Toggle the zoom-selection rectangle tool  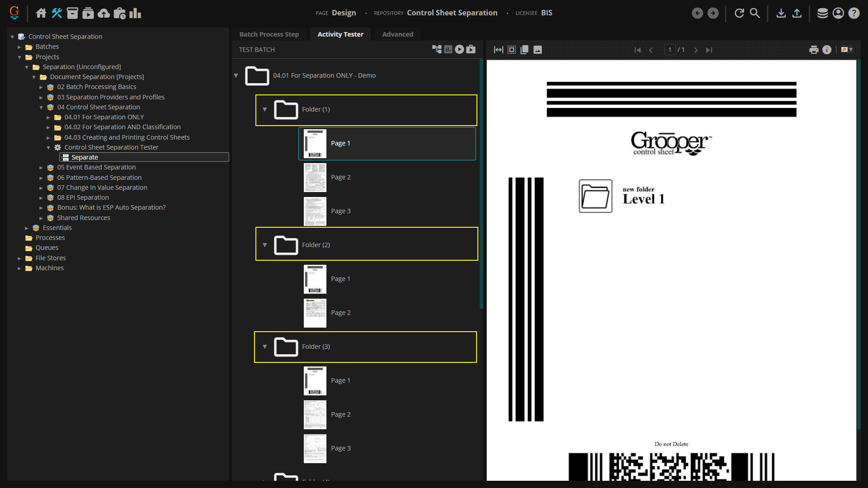click(511, 50)
